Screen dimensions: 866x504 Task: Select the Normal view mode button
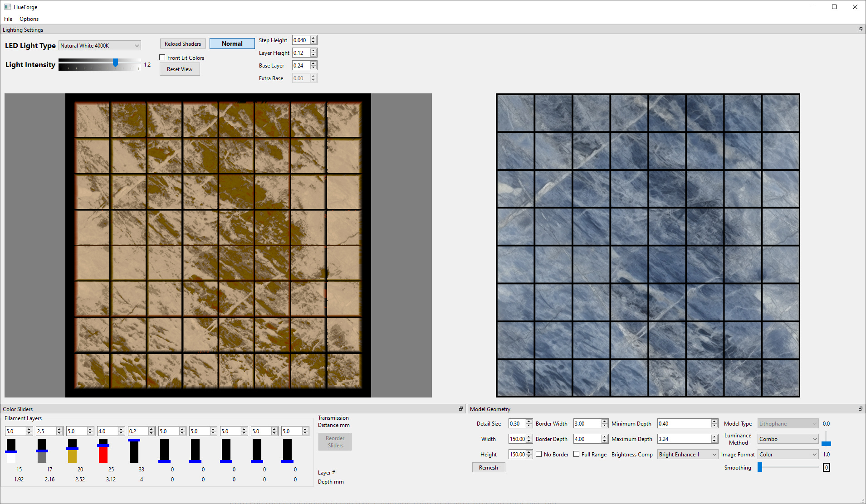(x=232, y=43)
